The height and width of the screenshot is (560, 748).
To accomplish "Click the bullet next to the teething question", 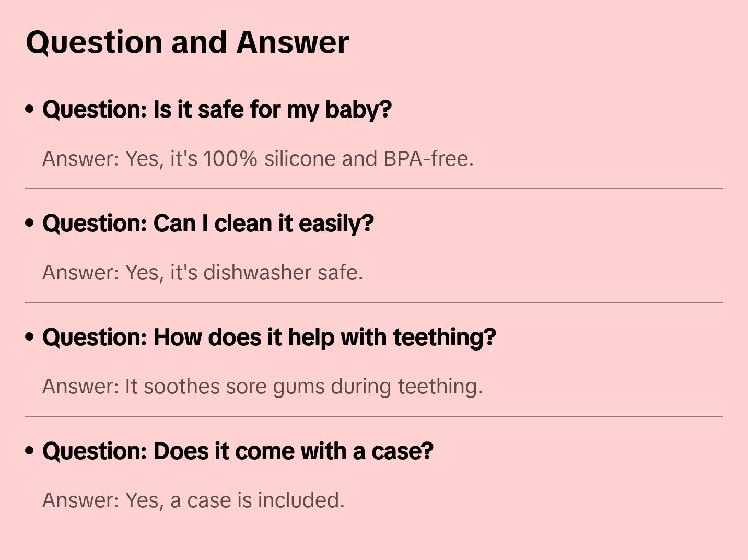I will [x=30, y=337].
